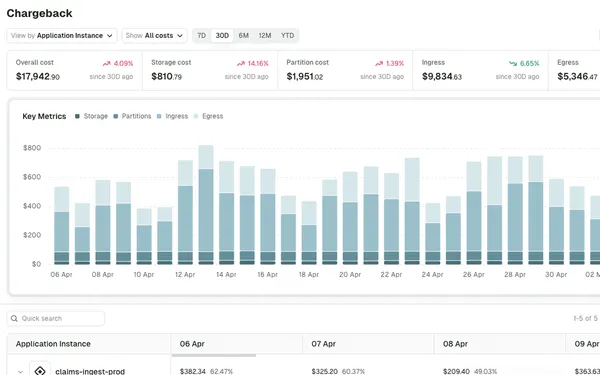600x375 pixels.
Task: Click the Egress value $5,346.47
Action: click(x=577, y=77)
